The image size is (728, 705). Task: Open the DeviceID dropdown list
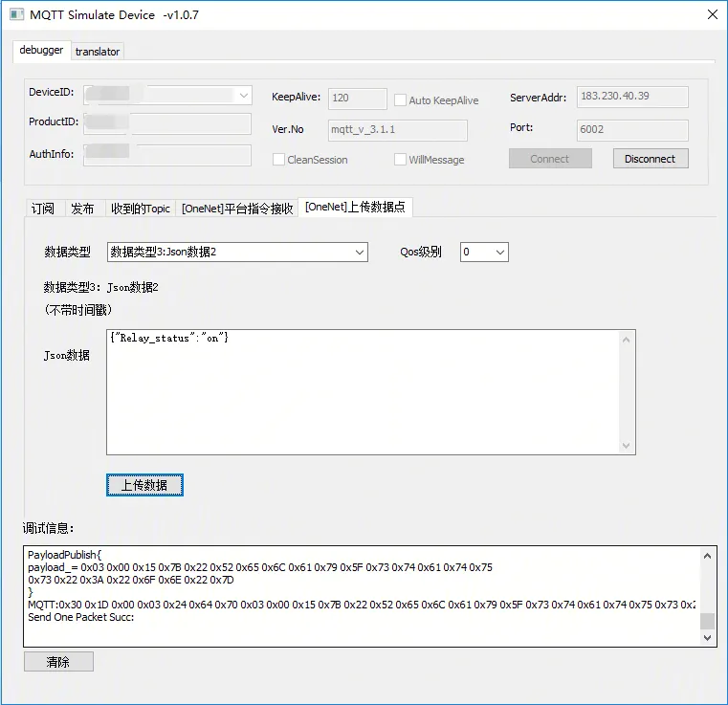pos(243,95)
